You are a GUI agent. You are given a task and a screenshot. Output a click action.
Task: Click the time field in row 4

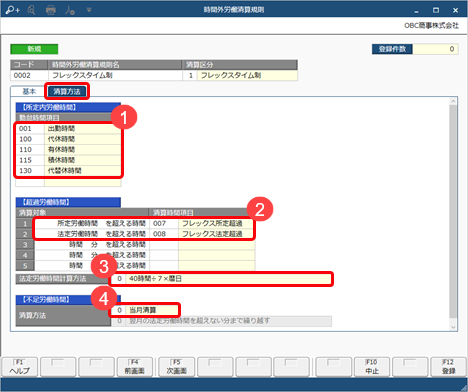92,255
